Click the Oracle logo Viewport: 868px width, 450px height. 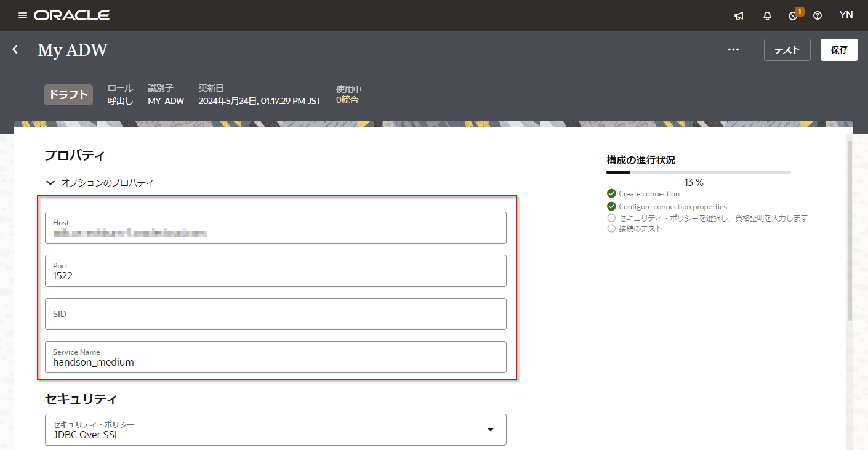click(72, 15)
